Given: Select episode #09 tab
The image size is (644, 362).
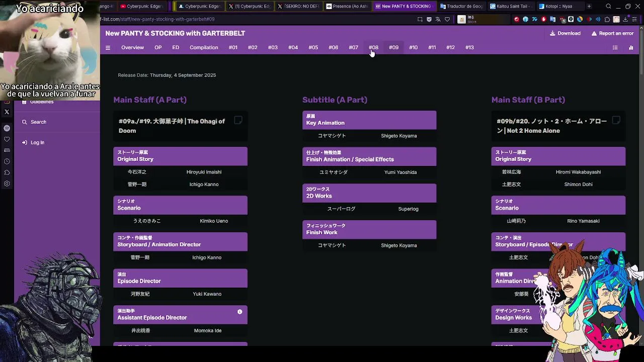Looking at the screenshot, I should click(x=393, y=48).
